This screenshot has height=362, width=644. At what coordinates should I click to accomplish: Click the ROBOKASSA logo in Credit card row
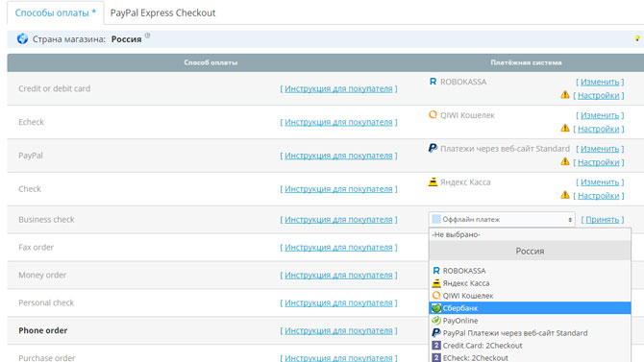coord(433,82)
